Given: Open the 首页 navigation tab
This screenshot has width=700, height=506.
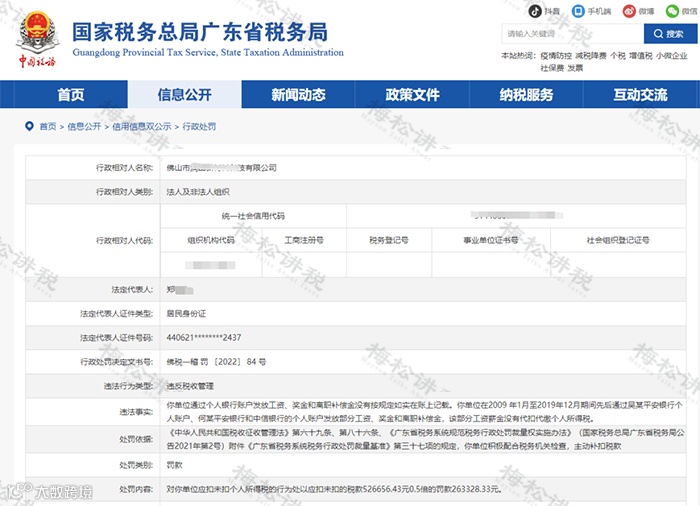Looking at the screenshot, I should tap(71, 95).
